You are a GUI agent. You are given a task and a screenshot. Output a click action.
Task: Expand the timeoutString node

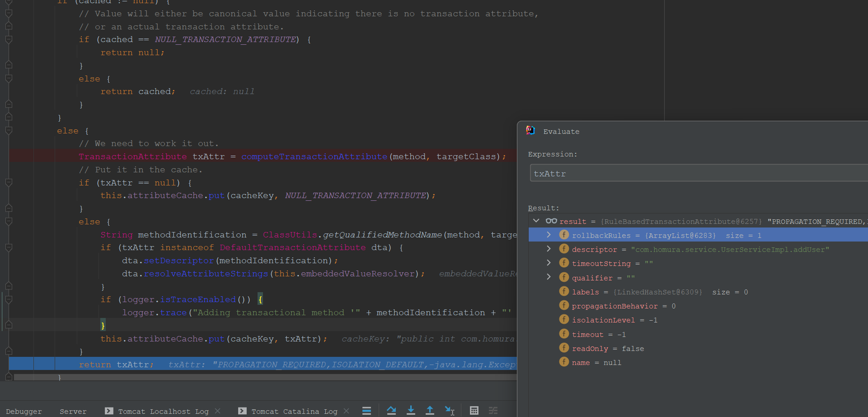(549, 263)
